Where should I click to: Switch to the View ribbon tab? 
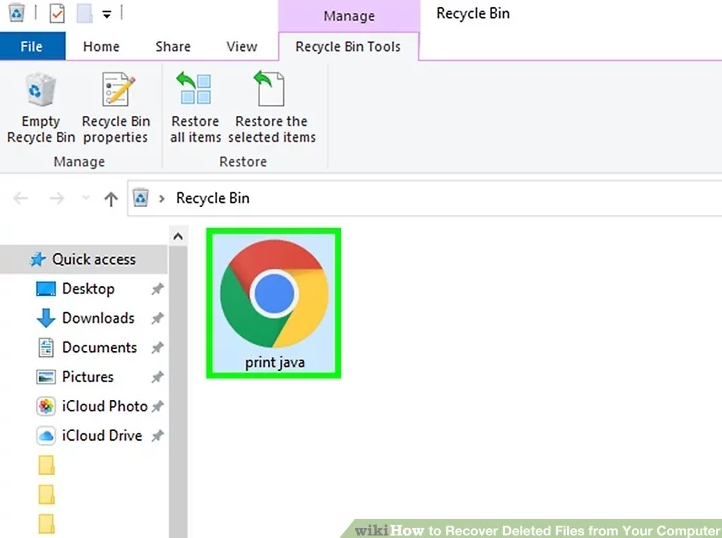coord(241,46)
